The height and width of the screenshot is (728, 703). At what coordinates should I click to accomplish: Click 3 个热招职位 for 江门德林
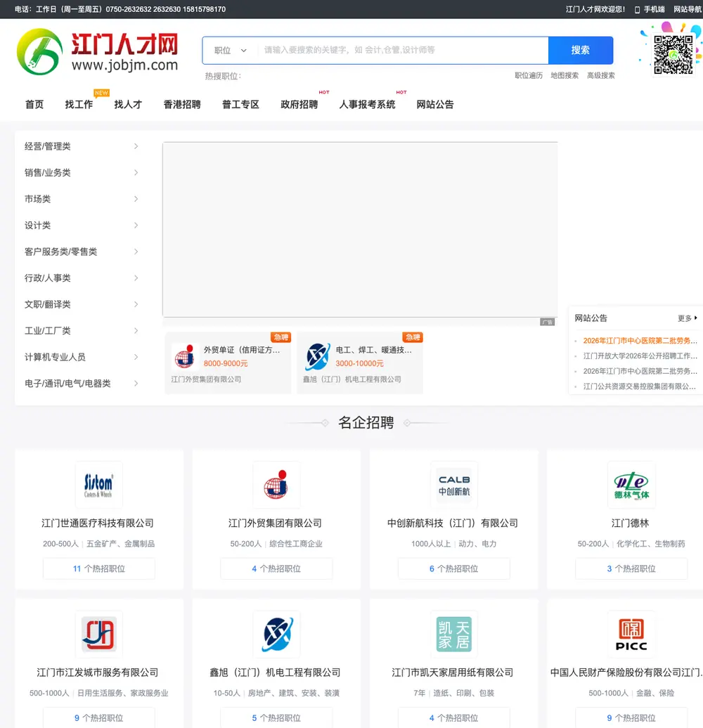pyautogui.click(x=631, y=568)
